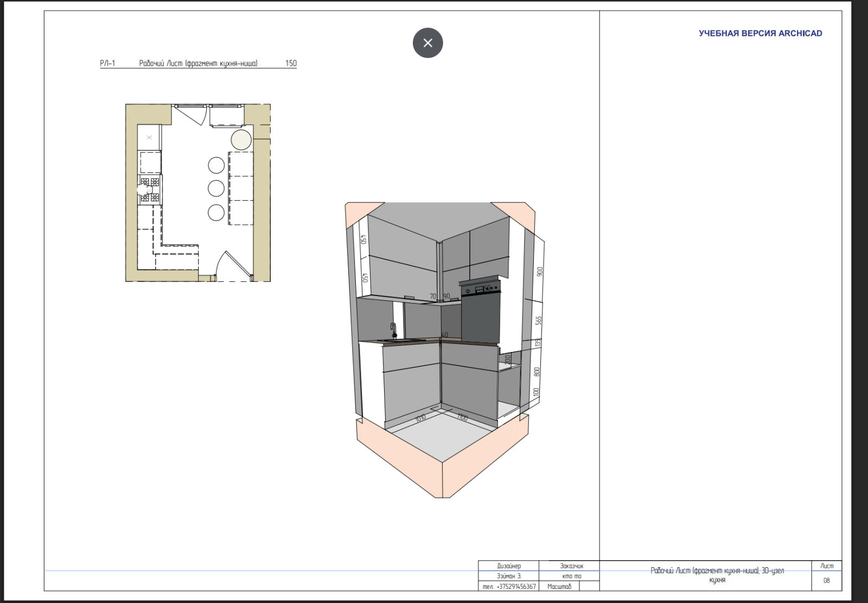
Task: Click the drawing title 'Рабочий Лист (фрагмент кухня-ниша)'
Action: tap(198, 63)
